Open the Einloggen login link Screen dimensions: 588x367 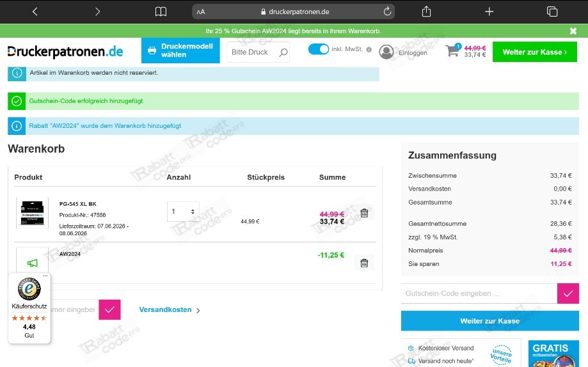[x=413, y=53]
